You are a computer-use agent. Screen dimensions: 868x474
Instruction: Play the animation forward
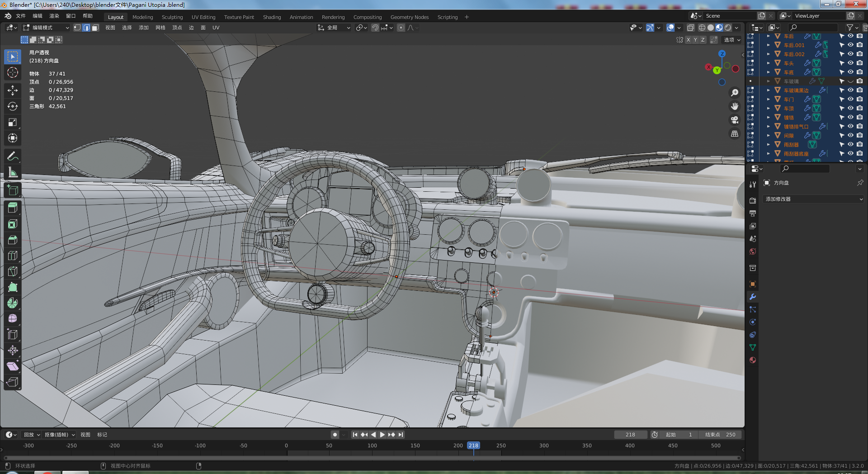tap(382, 435)
